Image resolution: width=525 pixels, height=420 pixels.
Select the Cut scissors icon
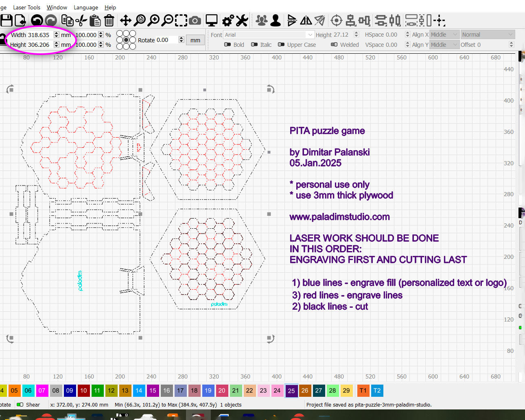click(x=81, y=20)
